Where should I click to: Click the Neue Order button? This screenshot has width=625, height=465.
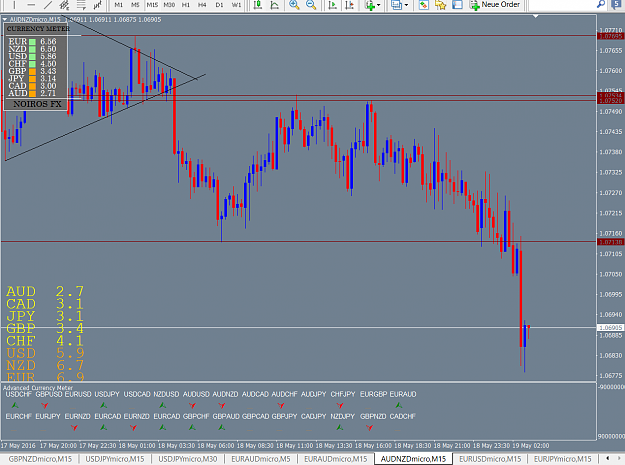[495, 5]
